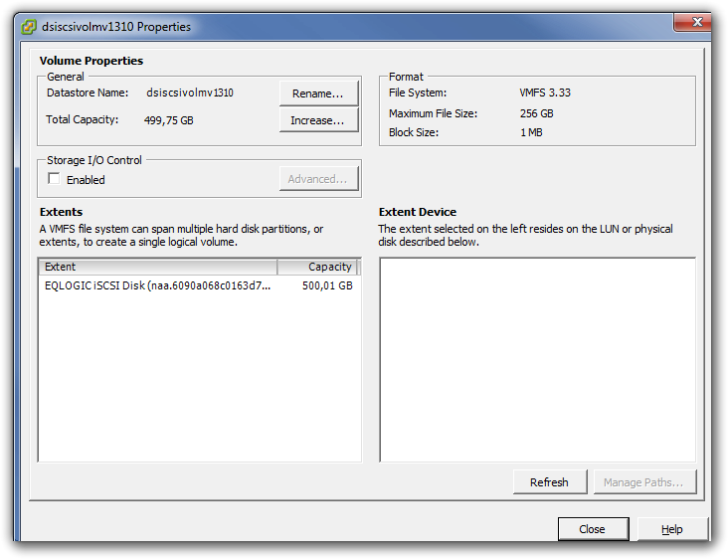This screenshot has height=560, width=728.
Task: Click the datastore name dsiscsivolmv1310 value
Action: point(190,93)
